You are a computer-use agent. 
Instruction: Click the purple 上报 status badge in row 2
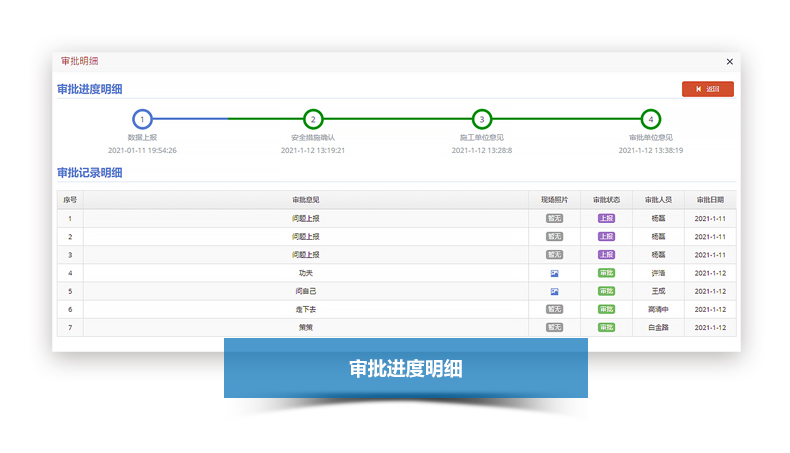pos(606,237)
